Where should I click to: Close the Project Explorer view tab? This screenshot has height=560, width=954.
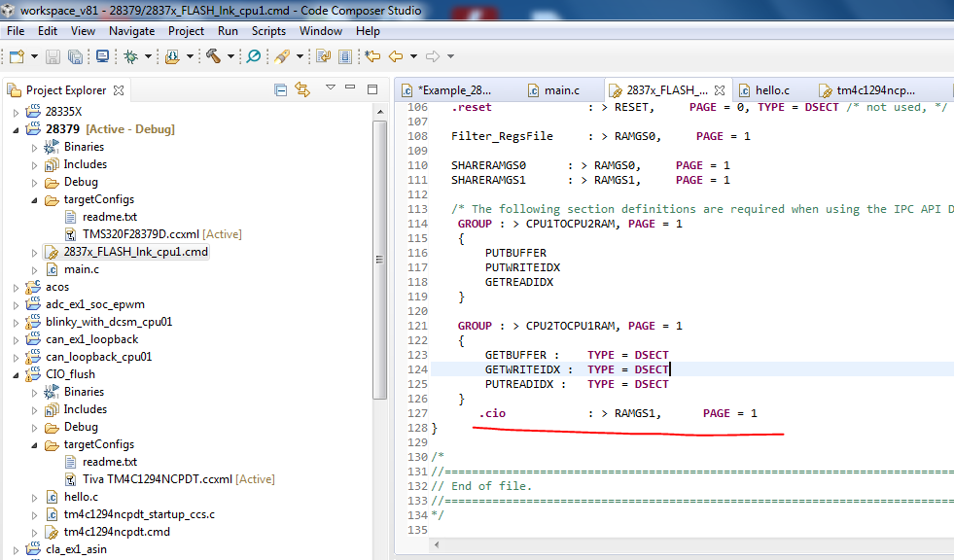[x=119, y=90]
